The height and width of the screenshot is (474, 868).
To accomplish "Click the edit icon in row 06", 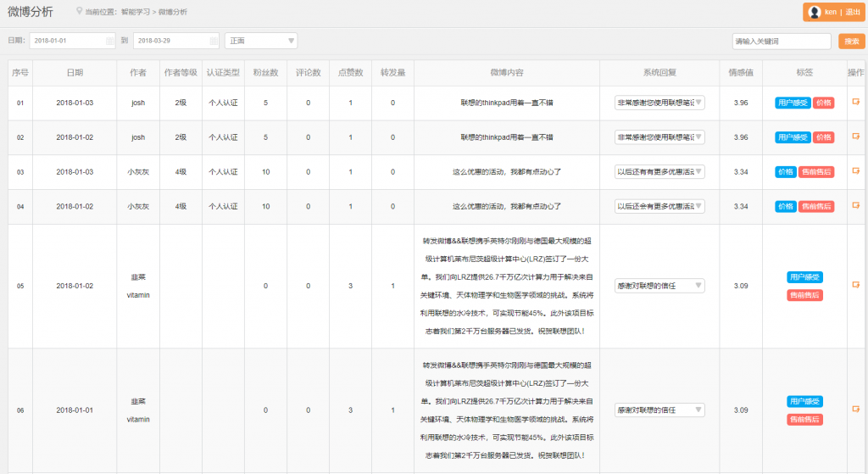I will point(856,410).
